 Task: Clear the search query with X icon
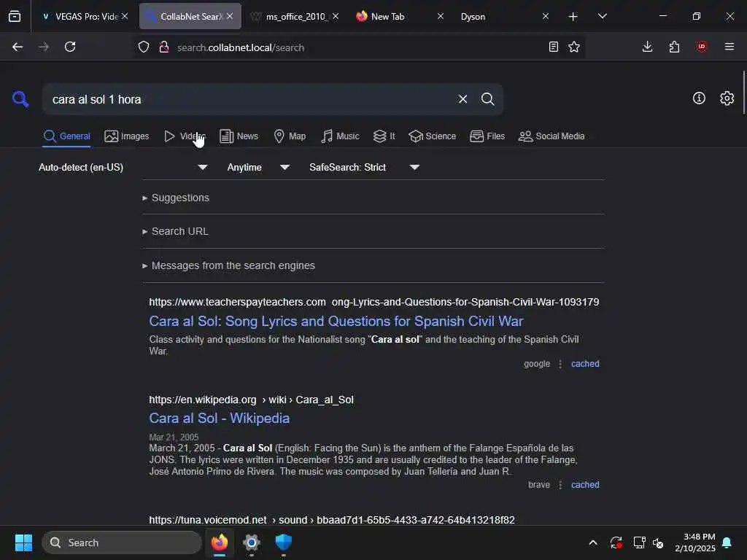(462, 99)
